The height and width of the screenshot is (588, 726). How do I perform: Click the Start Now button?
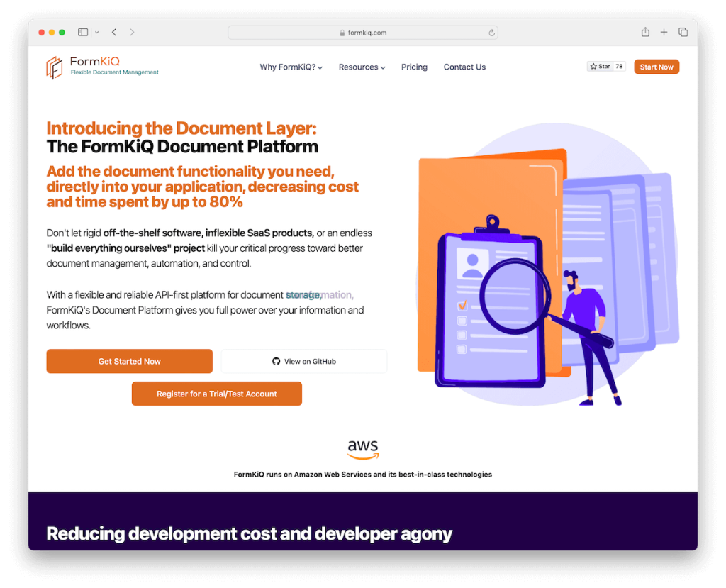[657, 67]
